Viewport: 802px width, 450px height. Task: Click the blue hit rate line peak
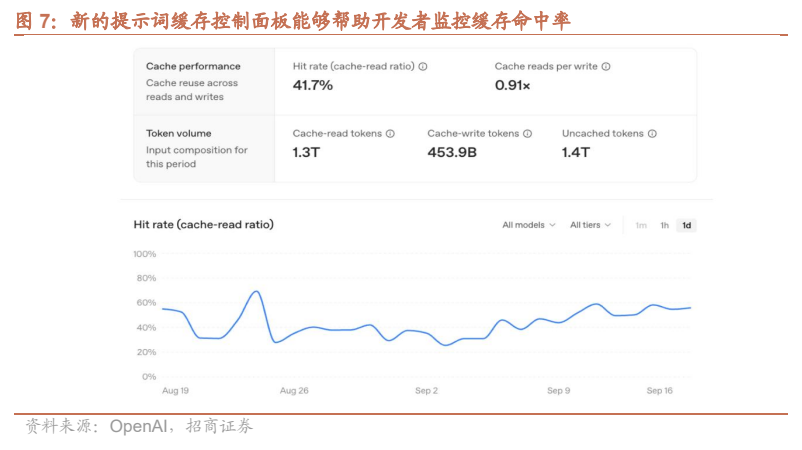[x=257, y=291]
